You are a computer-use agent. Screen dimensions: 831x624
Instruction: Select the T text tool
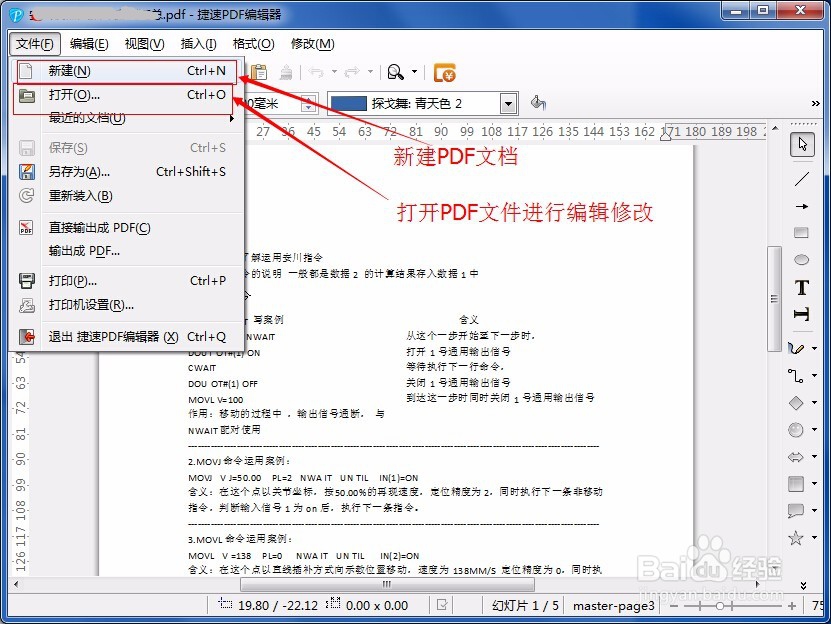(x=802, y=287)
